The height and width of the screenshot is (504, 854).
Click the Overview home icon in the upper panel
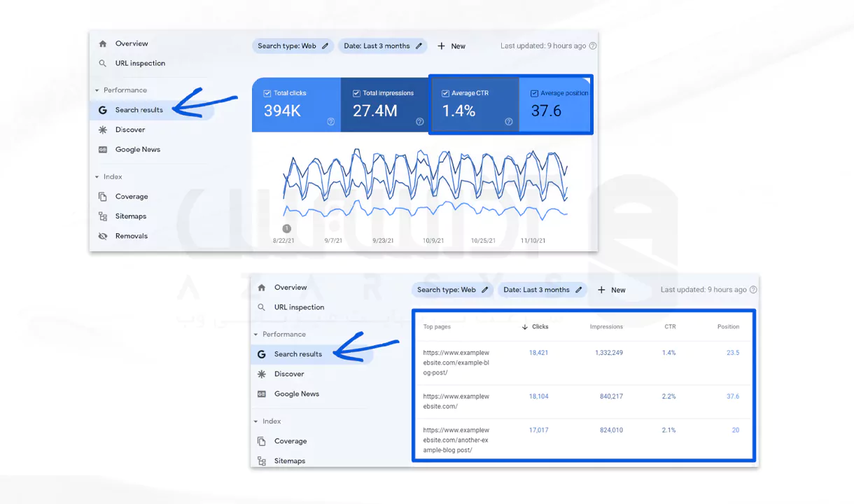103,43
